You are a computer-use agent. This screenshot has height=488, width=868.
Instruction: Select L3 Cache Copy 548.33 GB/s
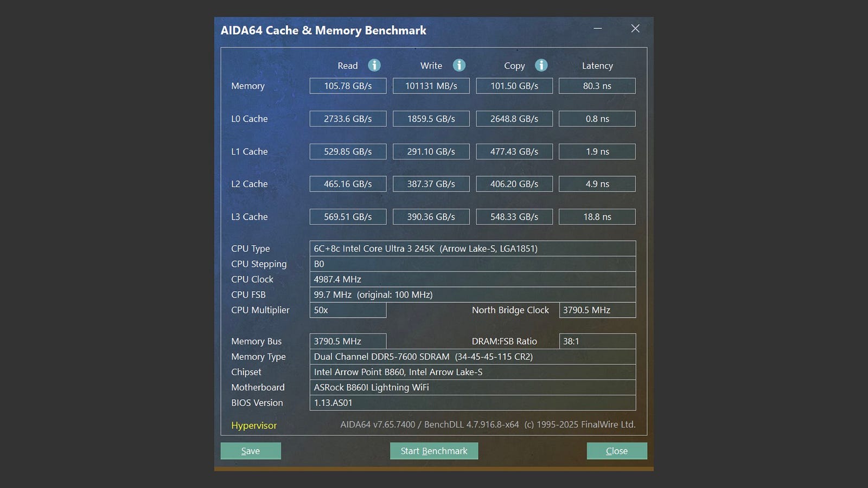tap(514, 216)
